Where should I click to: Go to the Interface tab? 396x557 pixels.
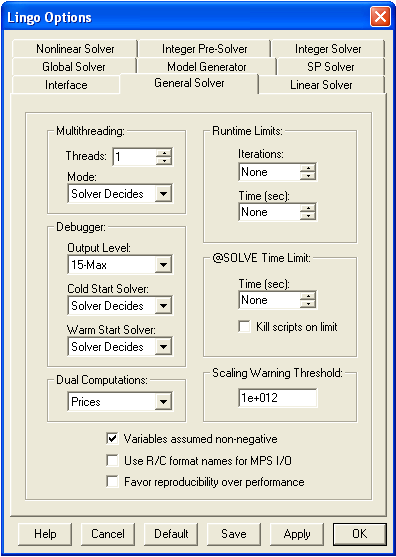point(66,85)
